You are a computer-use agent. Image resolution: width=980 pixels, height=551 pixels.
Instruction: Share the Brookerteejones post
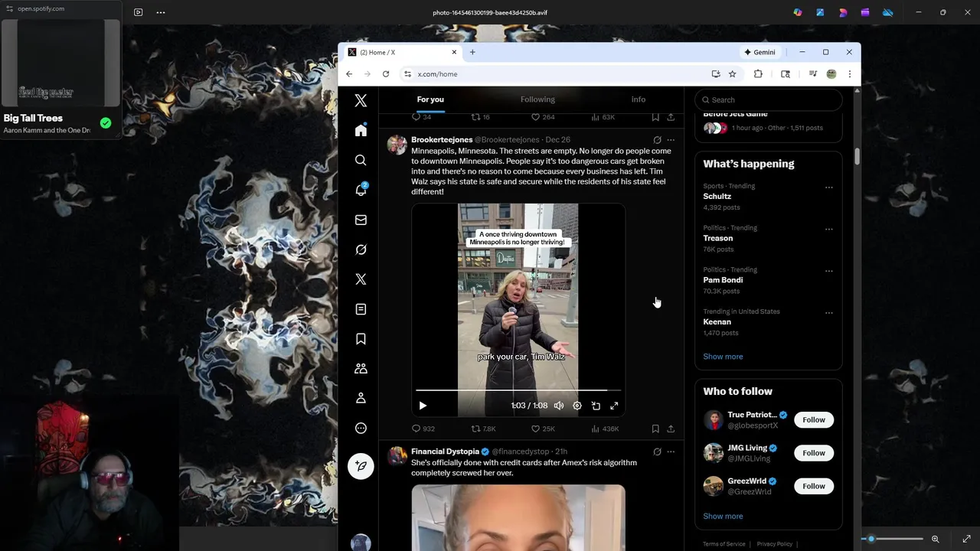pos(671,429)
